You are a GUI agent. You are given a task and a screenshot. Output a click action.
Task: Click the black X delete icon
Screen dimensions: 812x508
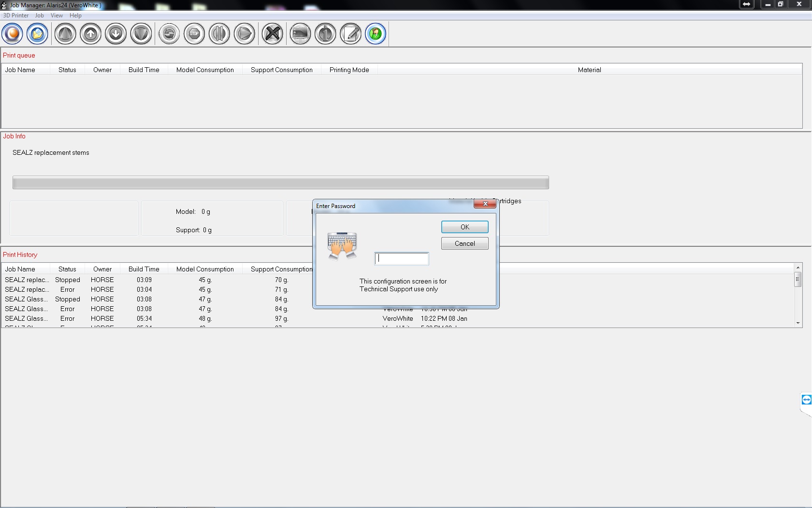click(273, 34)
